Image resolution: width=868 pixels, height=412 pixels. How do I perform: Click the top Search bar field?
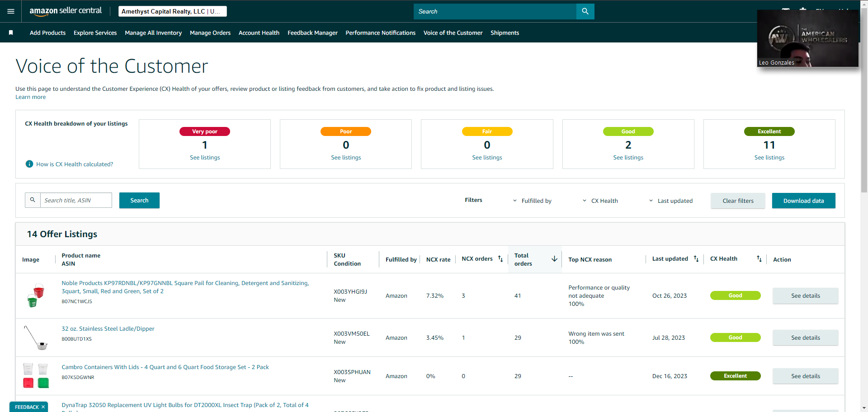coord(495,11)
